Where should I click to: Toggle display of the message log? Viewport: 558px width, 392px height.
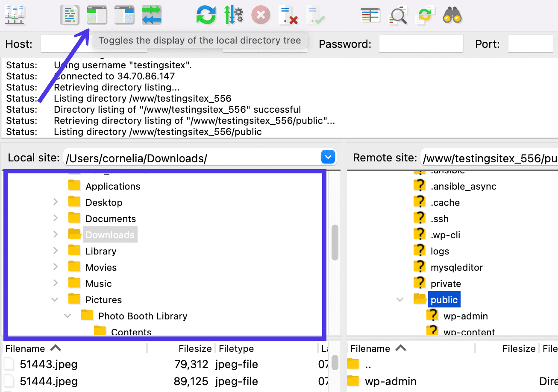coord(70,15)
